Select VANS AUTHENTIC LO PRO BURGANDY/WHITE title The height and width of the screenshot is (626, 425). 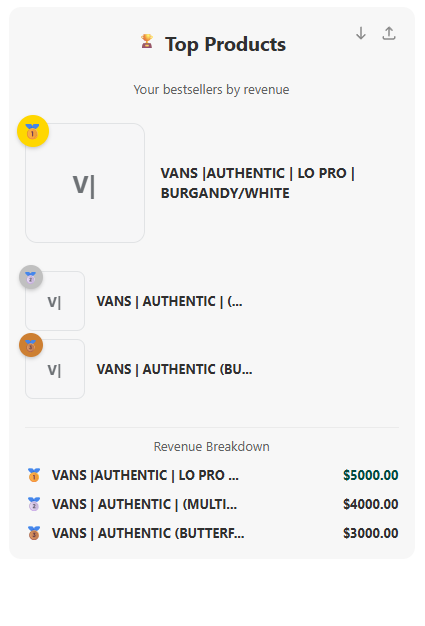point(258,183)
